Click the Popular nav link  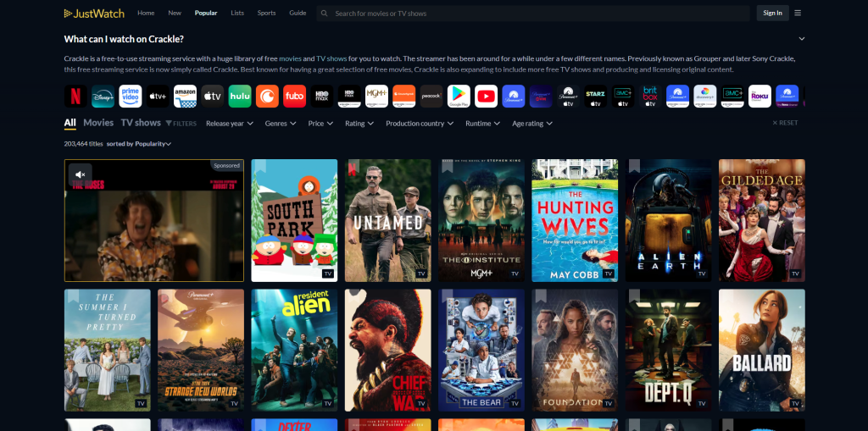(x=206, y=13)
